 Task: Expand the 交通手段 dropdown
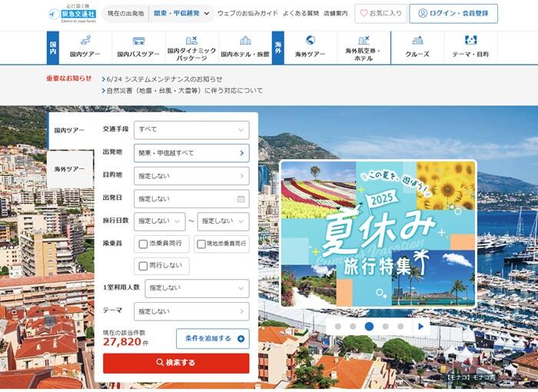coord(191,130)
